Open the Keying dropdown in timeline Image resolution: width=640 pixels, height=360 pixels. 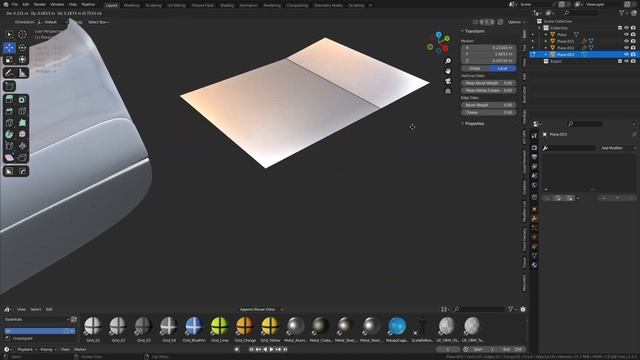pos(48,349)
